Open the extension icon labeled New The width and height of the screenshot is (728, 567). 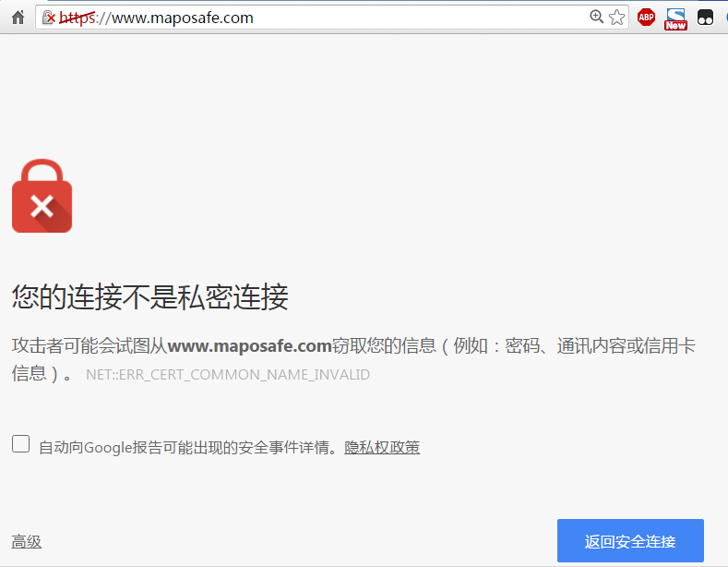675,19
